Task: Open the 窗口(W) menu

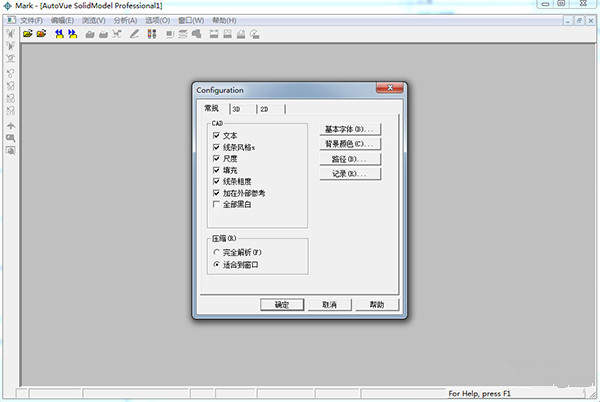Action: [191, 20]
